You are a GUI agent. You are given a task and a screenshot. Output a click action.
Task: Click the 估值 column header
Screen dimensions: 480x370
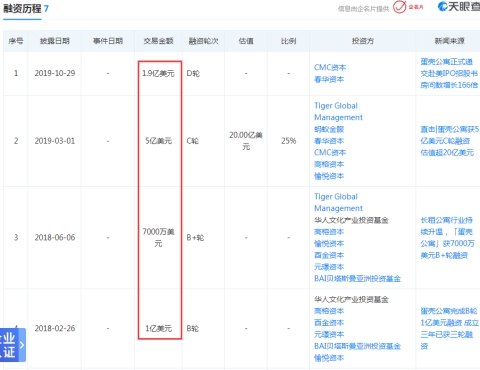tap(246, 41)
